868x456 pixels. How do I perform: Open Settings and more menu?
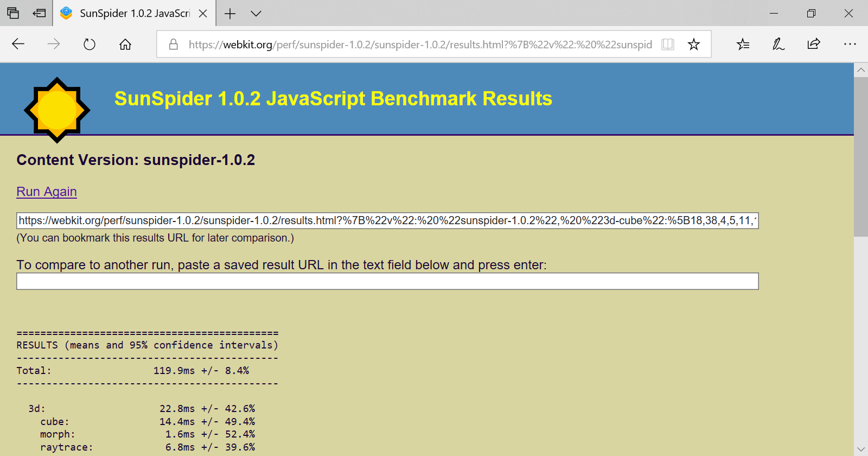pos(850,44)
